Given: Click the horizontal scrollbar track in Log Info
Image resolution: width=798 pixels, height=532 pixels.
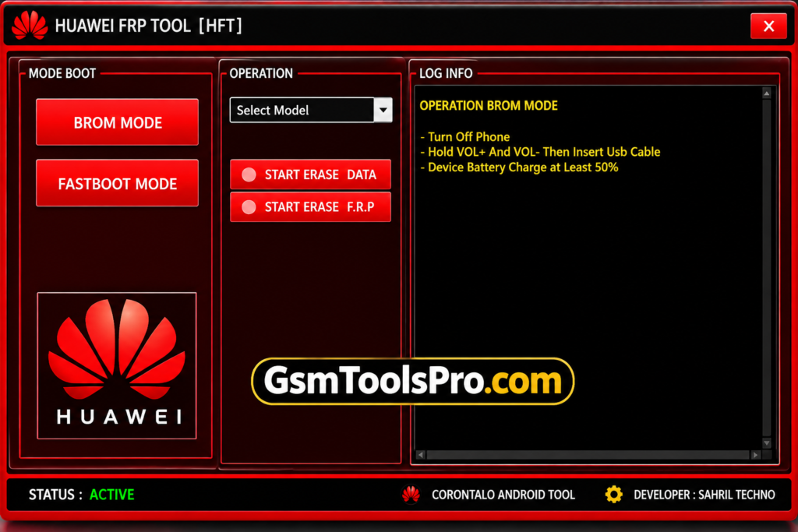Looking at the screenshot, I should pos(588,455).
